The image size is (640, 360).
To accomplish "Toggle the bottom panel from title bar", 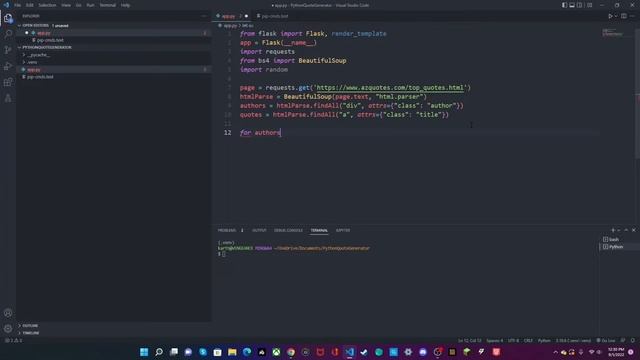I will (x=572, y=5).
